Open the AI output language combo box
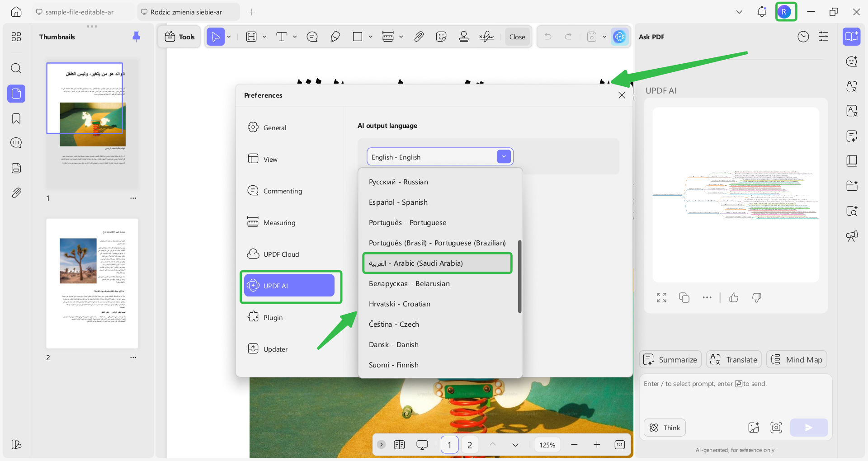This screenshot has height=461, width=868. tap(440, 157)
